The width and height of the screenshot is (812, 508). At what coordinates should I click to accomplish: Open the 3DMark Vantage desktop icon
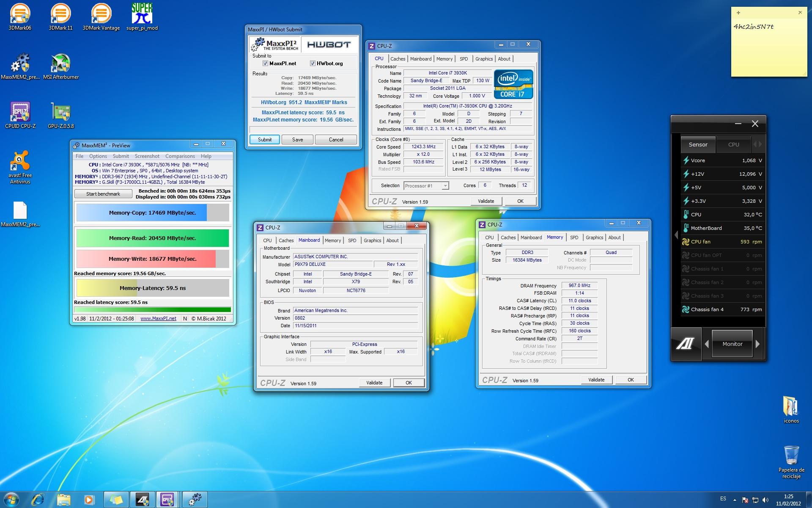pyautogui.click(x=101, y=17)
